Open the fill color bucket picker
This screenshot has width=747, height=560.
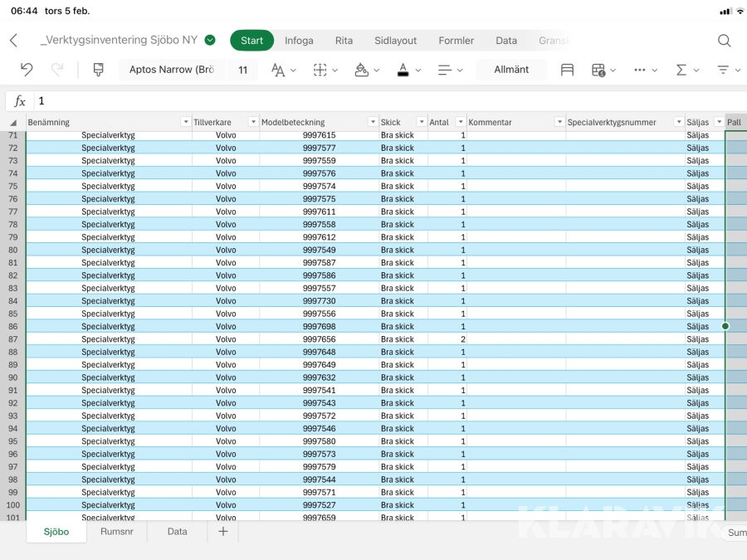click(x=362, y=70)
